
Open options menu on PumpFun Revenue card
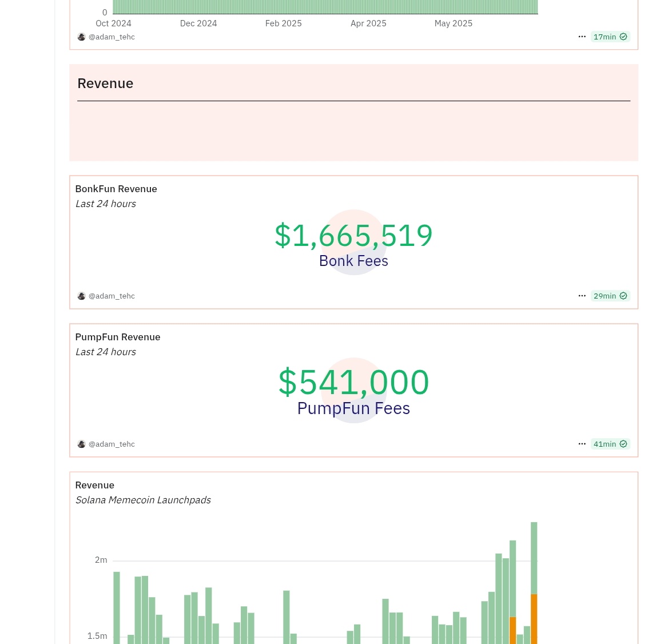[x=582, y=444]
